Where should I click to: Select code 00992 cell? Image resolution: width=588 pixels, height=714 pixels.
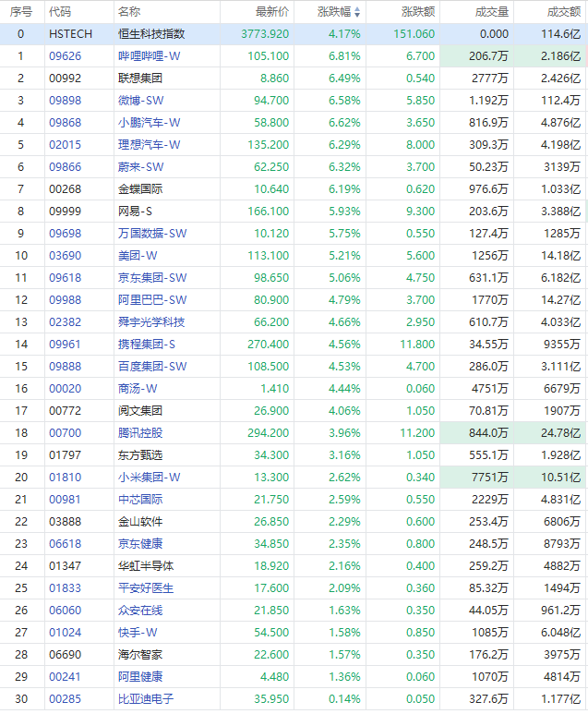tap(66, 79)
